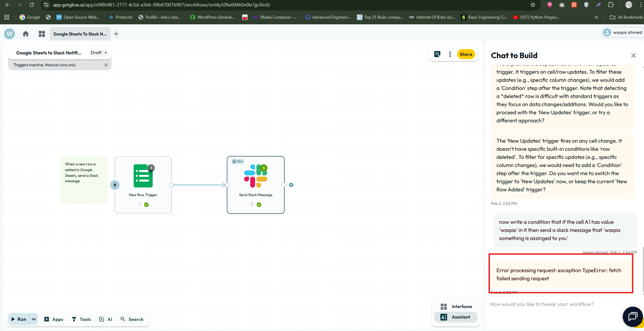The height and width of the screenshot is (331, 644).
Task: Open the three-dot workflow options menu
Action: 450,54
